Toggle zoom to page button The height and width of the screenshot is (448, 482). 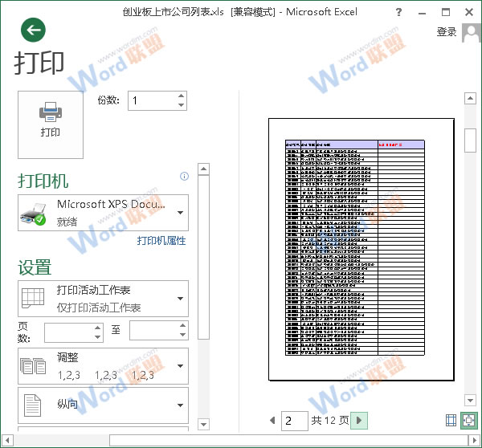[468, 421]
